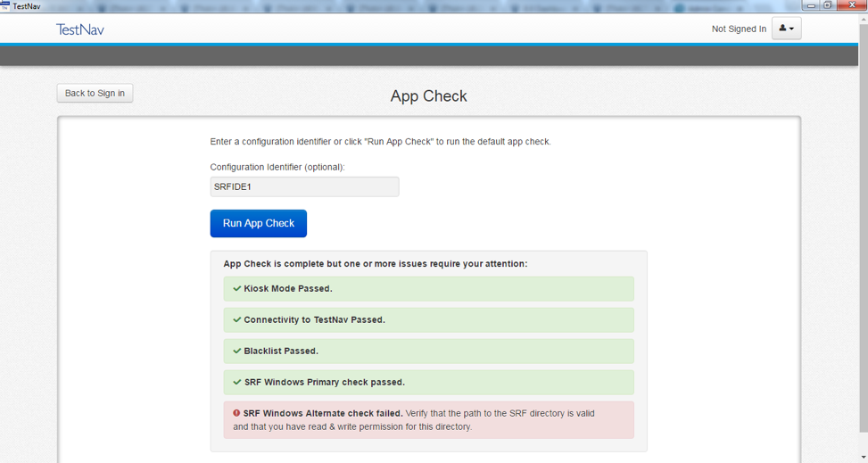The width and height of the screenshot is (868, 463).
Task: Maximize the TestNav window
Action: point(828,5)
